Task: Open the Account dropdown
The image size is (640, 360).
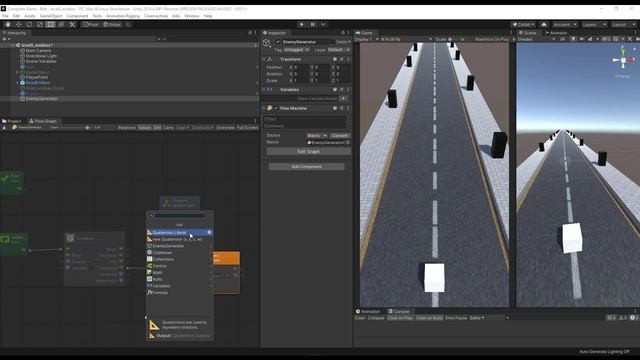Action: pos(565,24)
